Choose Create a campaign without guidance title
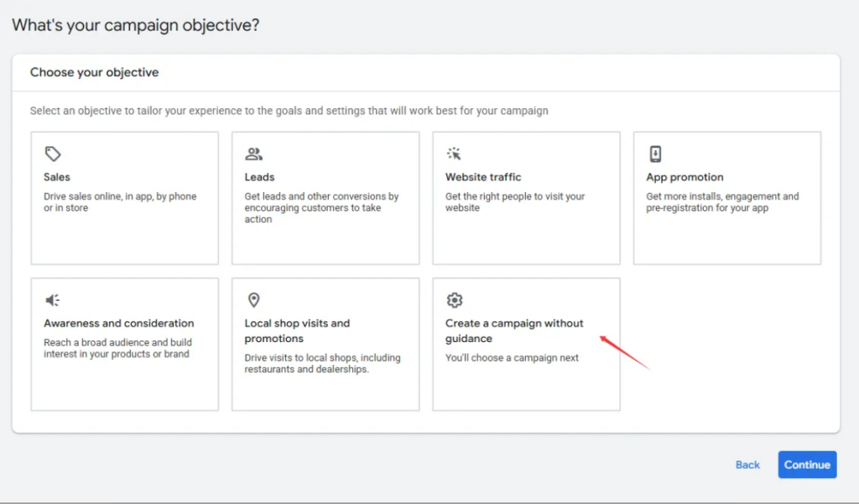The width and height of the screenshot is (859, 504). [x=513, y=330]
